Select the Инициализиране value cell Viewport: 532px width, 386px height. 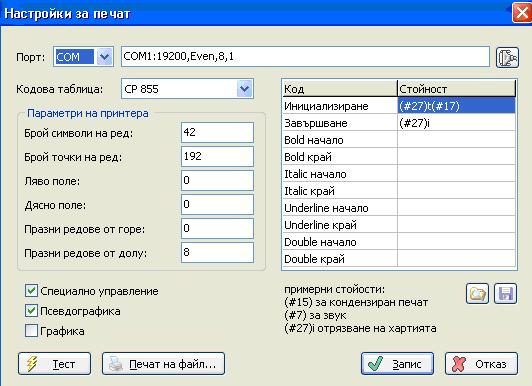tap(456, 106)
